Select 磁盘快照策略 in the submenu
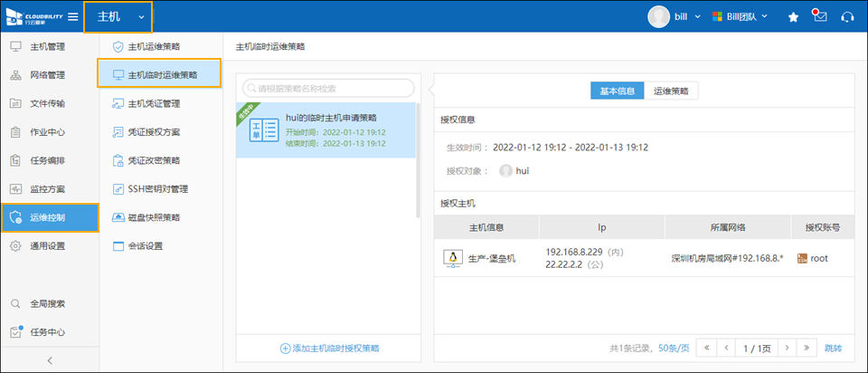Viewport: 868px width, 373px height. [154, 217]
